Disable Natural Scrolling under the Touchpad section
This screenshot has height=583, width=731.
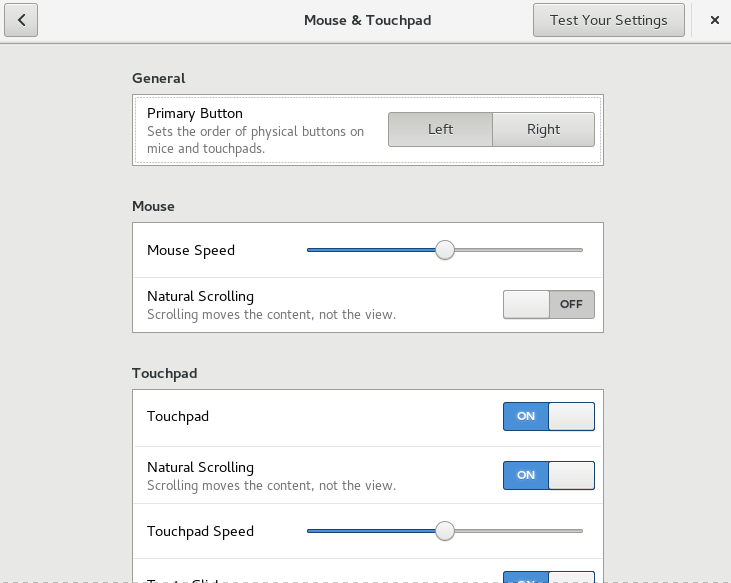click(548, 475)
